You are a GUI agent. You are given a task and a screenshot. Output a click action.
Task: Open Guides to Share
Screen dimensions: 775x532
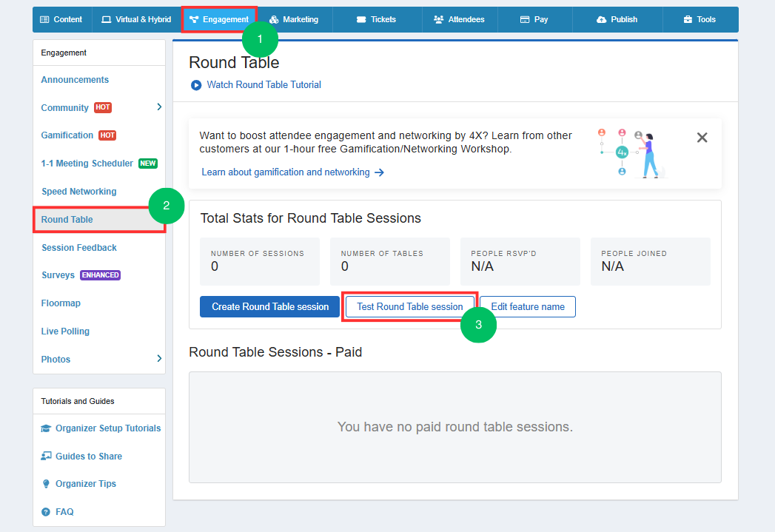coord(89,457)
